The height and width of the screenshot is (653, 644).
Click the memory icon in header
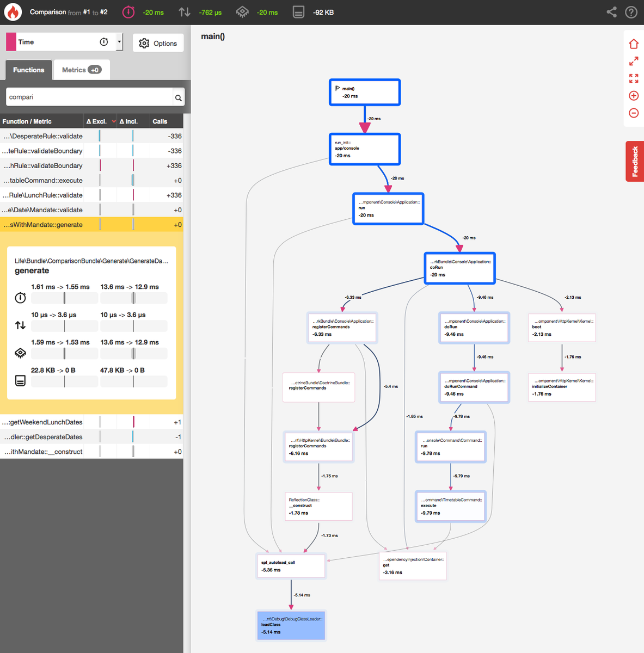(x=298, y=12)
